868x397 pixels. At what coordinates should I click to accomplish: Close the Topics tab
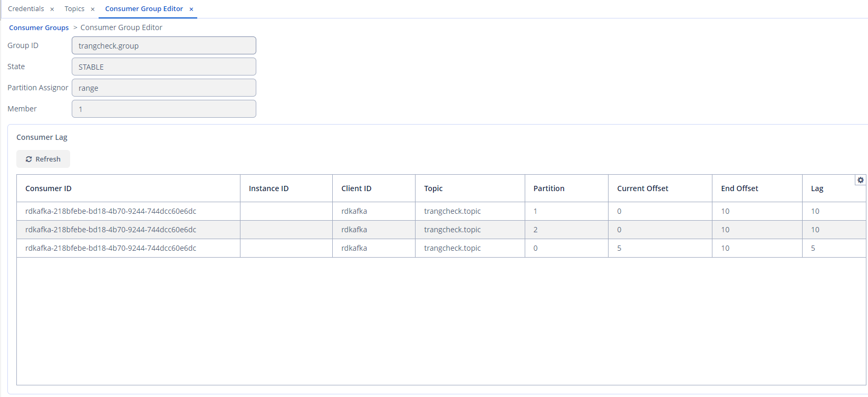pos(93,9)
